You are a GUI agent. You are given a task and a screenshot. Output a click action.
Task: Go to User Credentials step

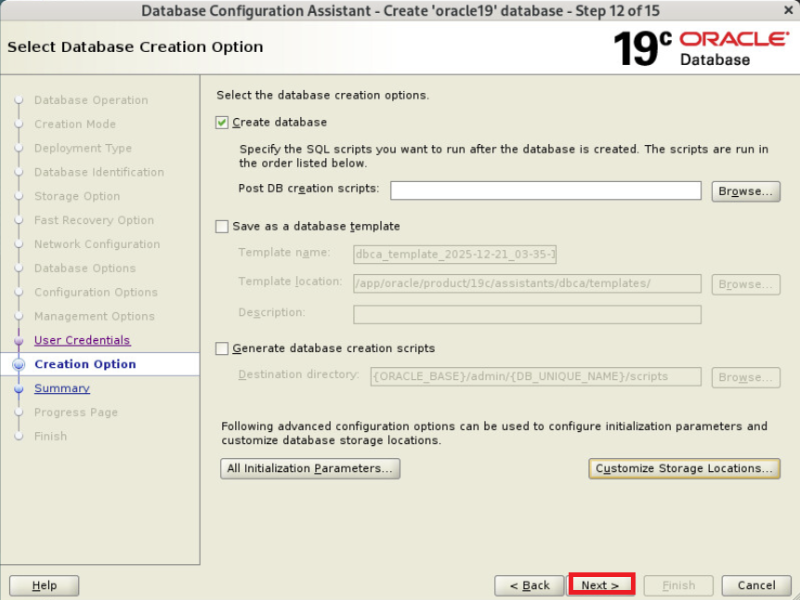[82, 340]
